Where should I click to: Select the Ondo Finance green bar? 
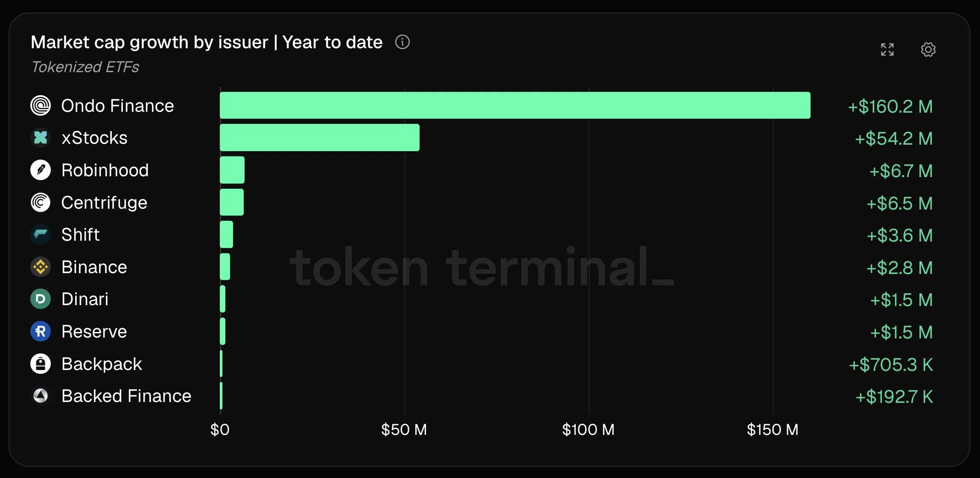click(x=515, y=105)
